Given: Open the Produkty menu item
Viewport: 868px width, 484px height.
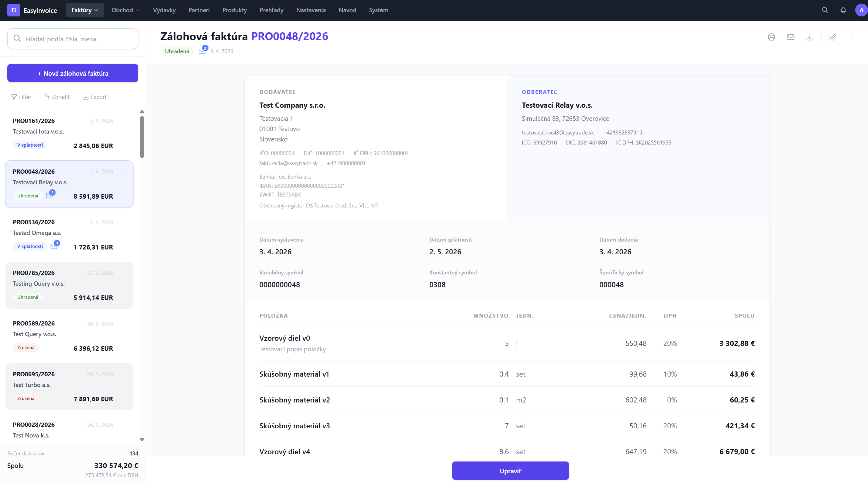Looking at the screenshot, I should point(235,10).
